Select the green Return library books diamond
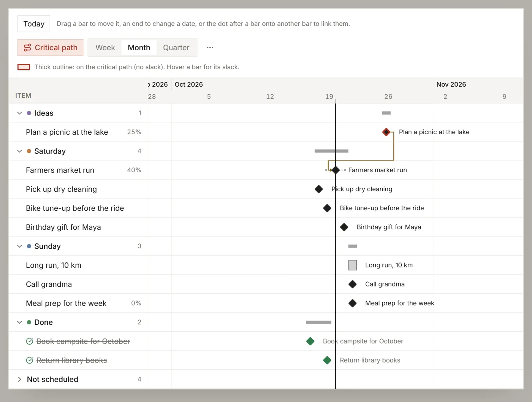 [327, 360]
